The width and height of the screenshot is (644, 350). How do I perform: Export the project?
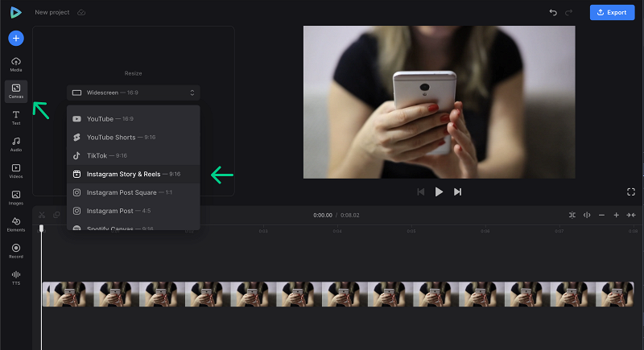pos(612,12)
